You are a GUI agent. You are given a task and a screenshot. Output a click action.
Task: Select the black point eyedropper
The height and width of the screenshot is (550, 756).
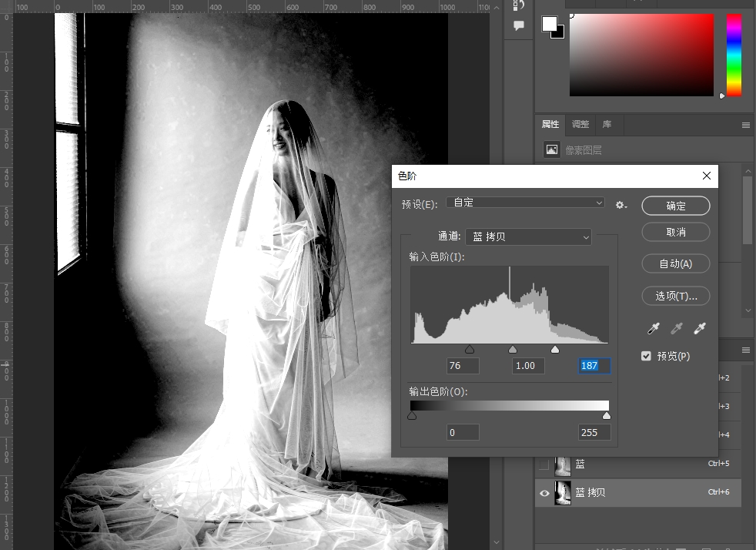tap(654, 329)
